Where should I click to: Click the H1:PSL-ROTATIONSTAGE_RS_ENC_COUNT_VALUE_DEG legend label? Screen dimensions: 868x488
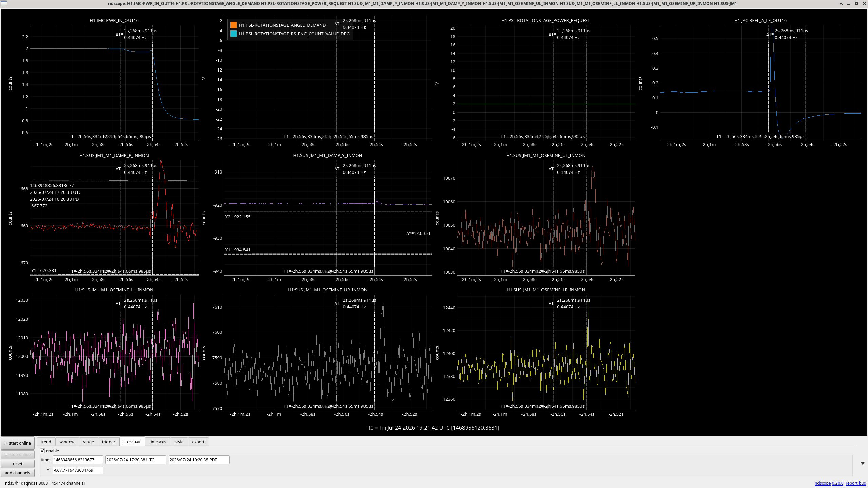click(294, 34)
